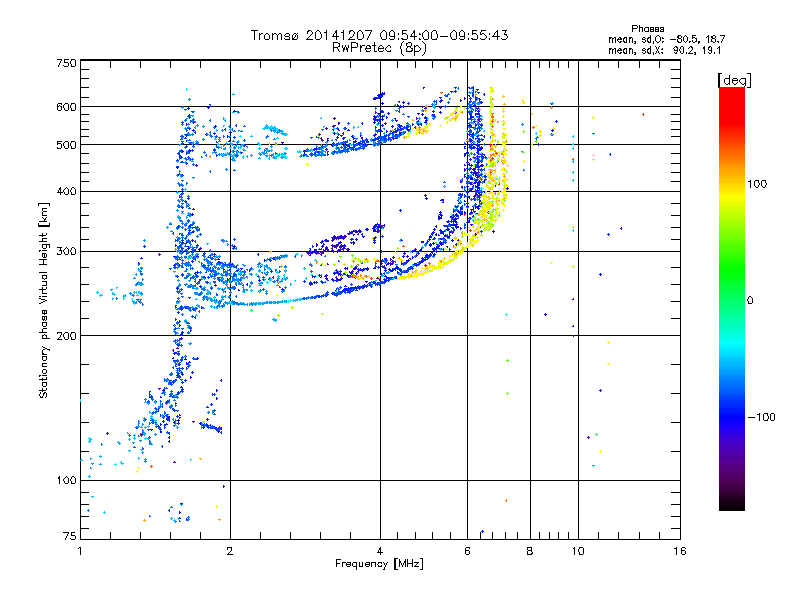Click the colorbar tick label '100'
The height and width of the screenshot is (600, 800).
pyautogui.click(x=757, y=184)
